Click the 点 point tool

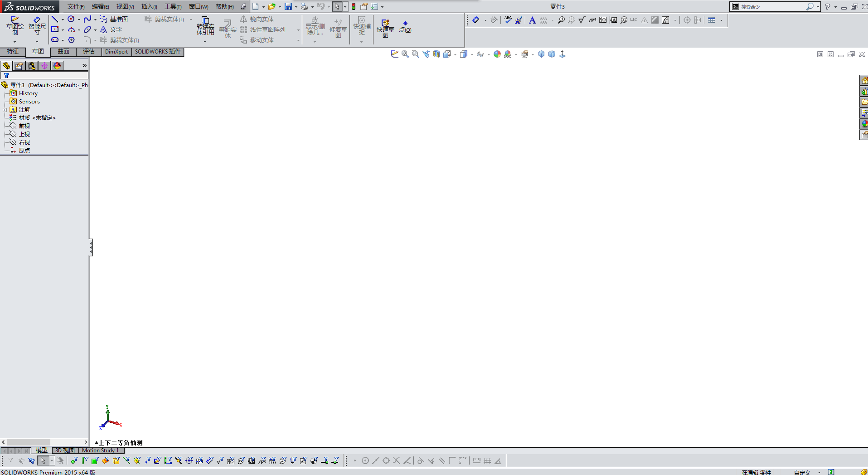pyautogui.click(x=405, y=27)
